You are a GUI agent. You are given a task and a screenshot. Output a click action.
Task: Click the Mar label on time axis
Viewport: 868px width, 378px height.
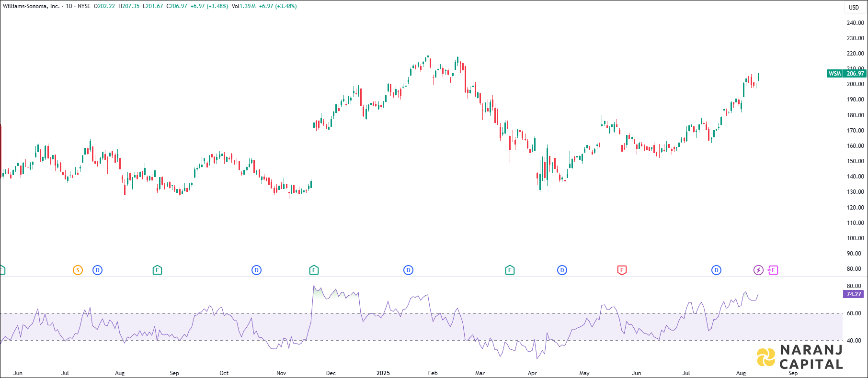pyautogui.click(x=480, y=373)
